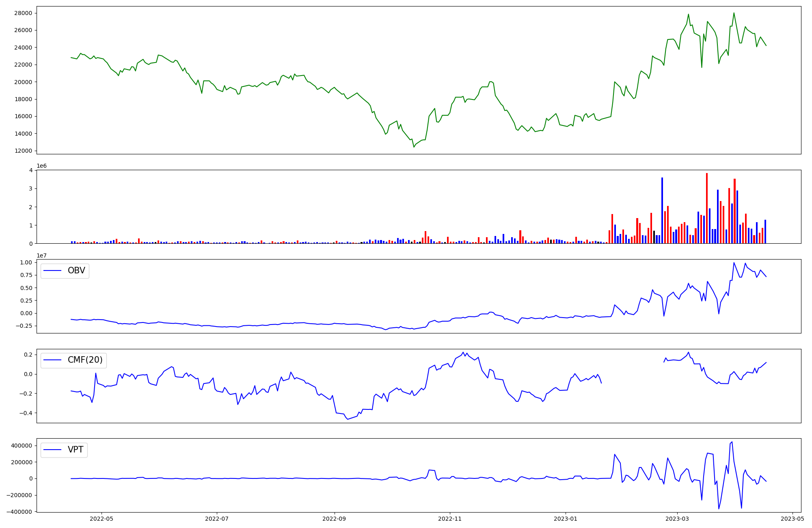812x528 pixels.
Task: Click the 2023-01 date tick label
Action: click(566, 519)
